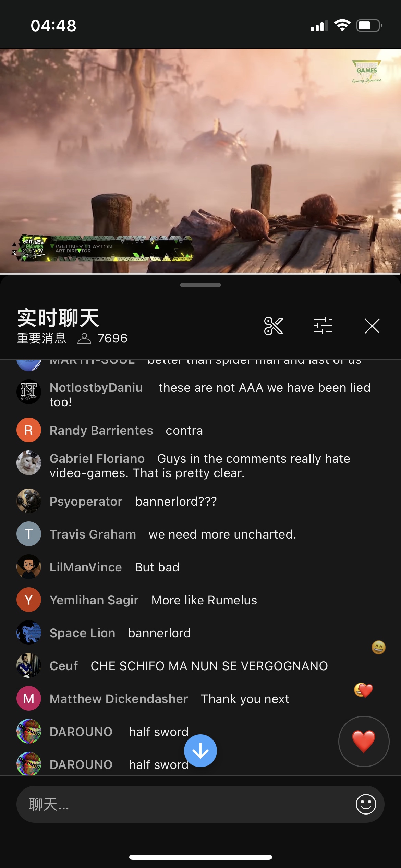Screen dimensions: 401x868
Task: Send a heart reaction
Action: (x=364, y=742)
